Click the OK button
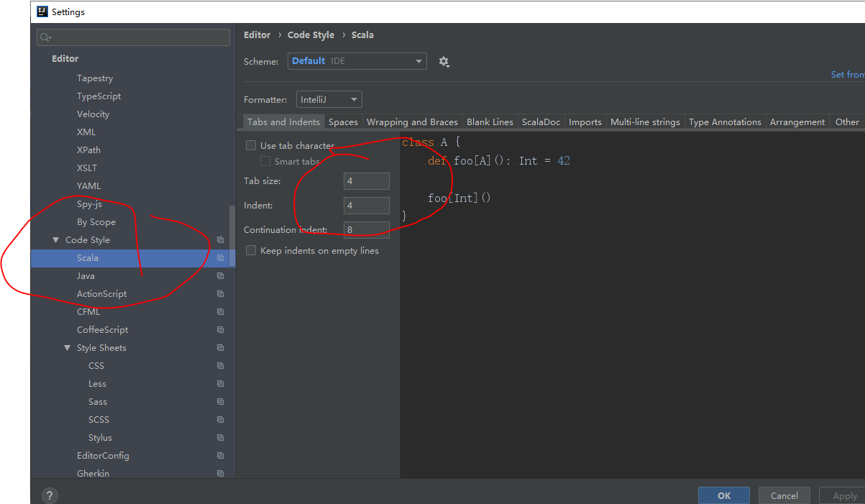Image resolution: width=865 pixels, height=504 pixels. [724, 495]
